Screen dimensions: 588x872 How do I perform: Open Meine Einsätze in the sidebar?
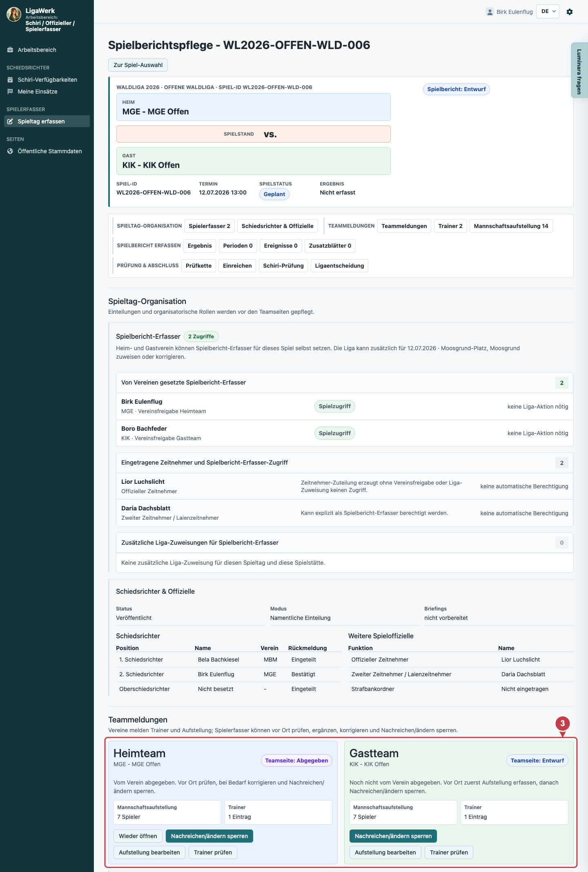(x=47, y=92)
